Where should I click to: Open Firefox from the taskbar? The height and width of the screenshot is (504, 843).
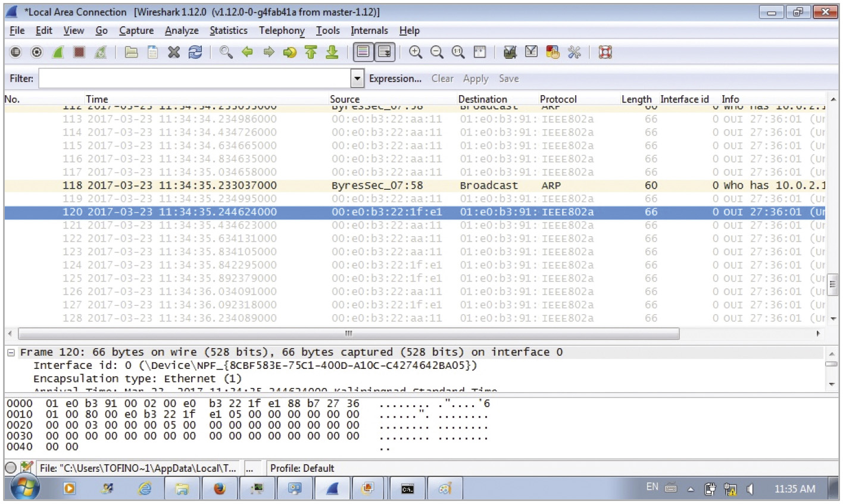pyautogui.click(x=220, y=489)
